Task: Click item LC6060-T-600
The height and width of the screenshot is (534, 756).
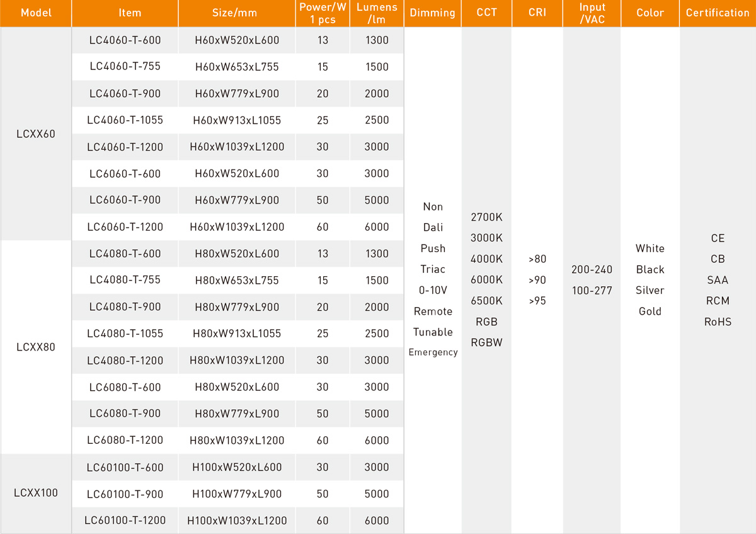Action: point(125,173)
